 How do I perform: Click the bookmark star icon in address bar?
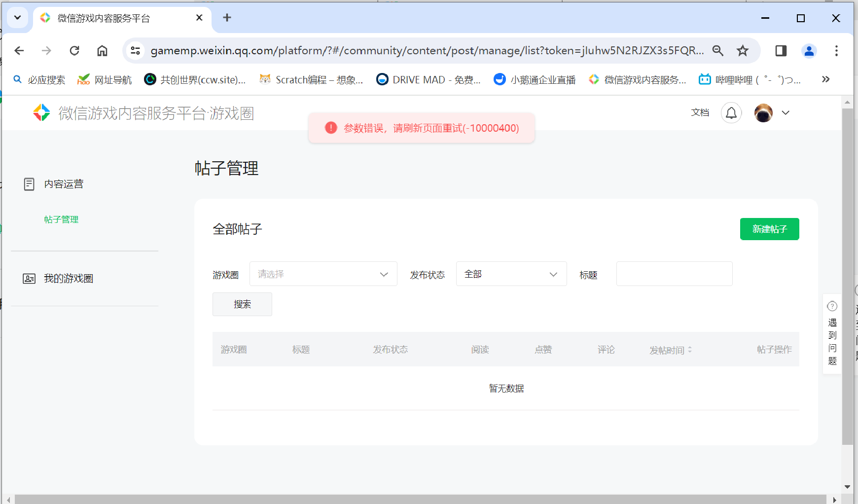(x=743, y=50)
